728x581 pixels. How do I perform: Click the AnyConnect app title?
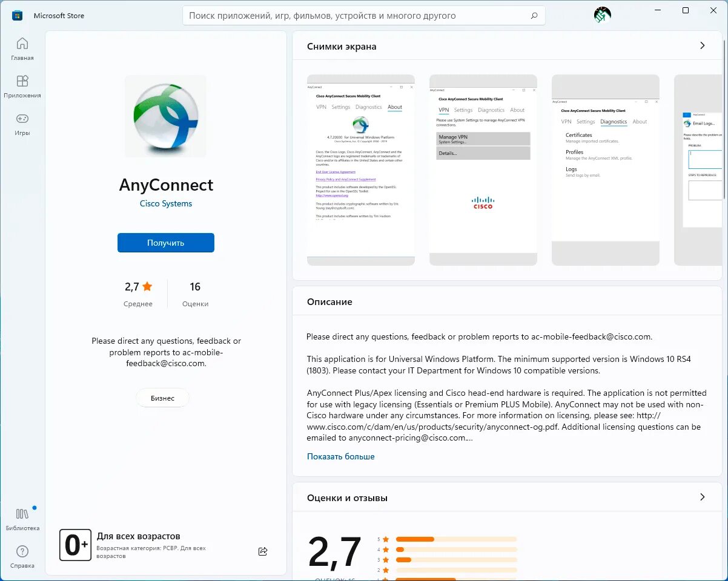[166, 185]
